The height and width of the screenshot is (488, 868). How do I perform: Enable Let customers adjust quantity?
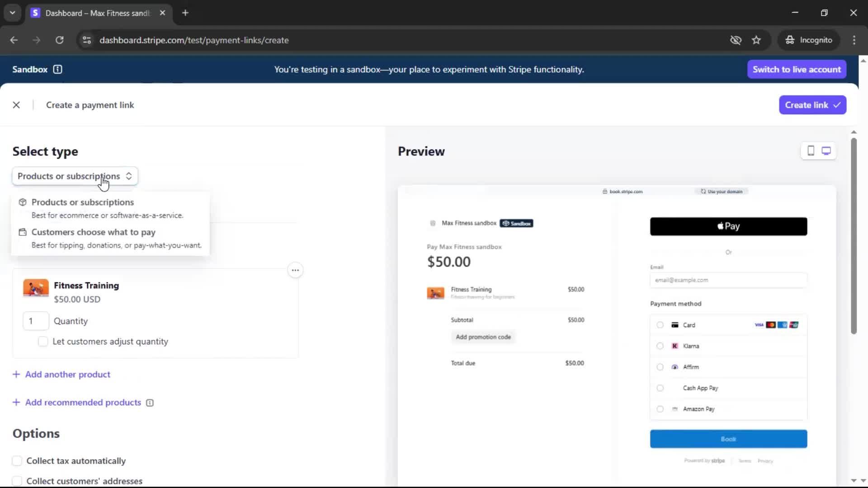[x=43, y=342]
